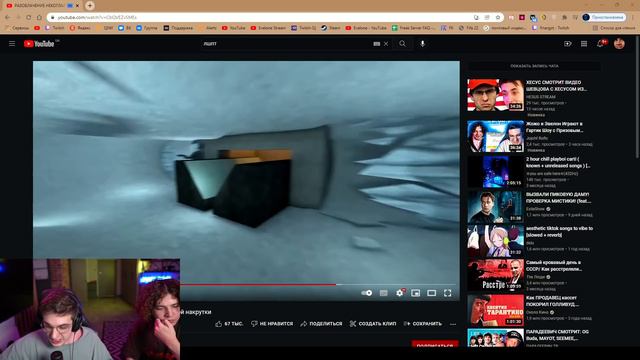Open the browser extensions puzzle icon

point(564,17)
